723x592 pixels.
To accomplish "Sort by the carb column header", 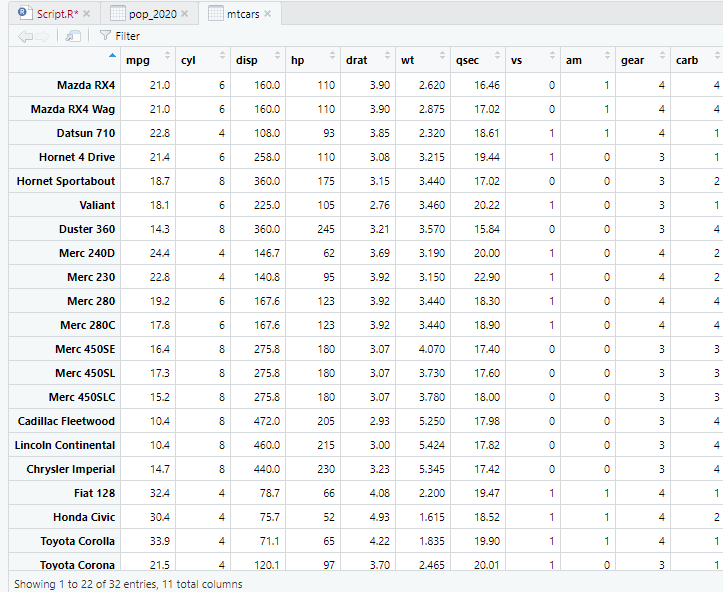I will point(697,60).
